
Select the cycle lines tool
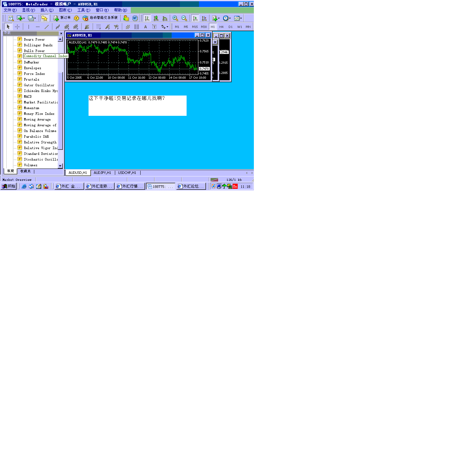point(136,27)
